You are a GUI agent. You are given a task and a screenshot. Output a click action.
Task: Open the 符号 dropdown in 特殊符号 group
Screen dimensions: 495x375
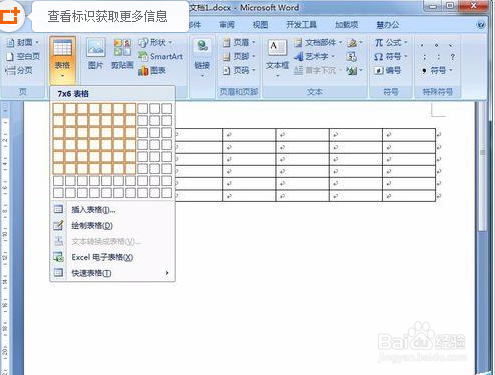(437, 70)
